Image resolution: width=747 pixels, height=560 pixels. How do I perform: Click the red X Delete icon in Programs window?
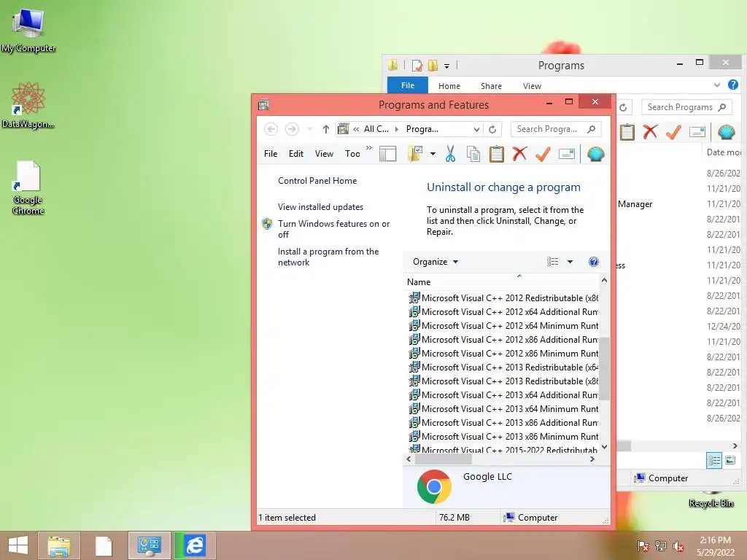650,131
